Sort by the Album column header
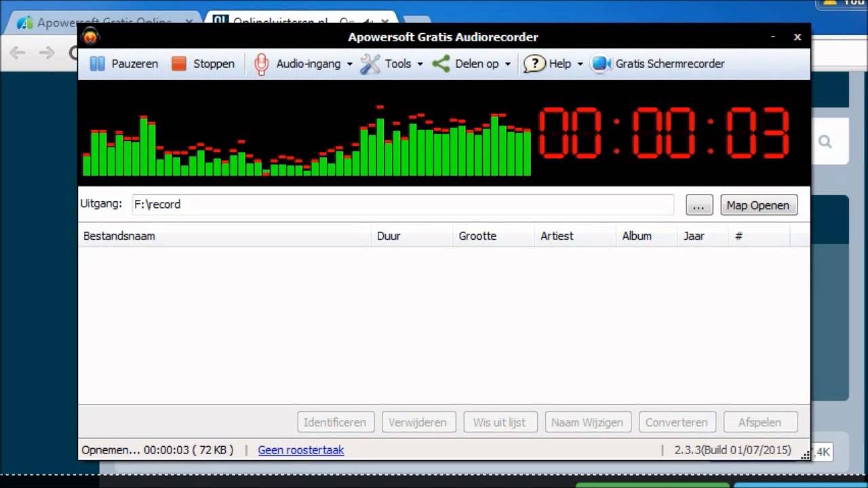868x488 pixels. coord(646,236)
